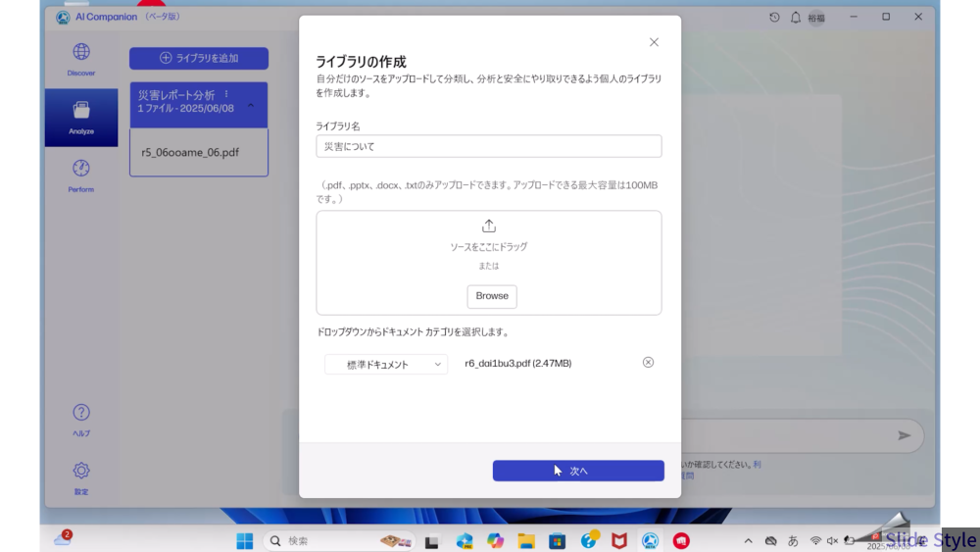Open the Settings (設定) gear icon

[81, 471]
